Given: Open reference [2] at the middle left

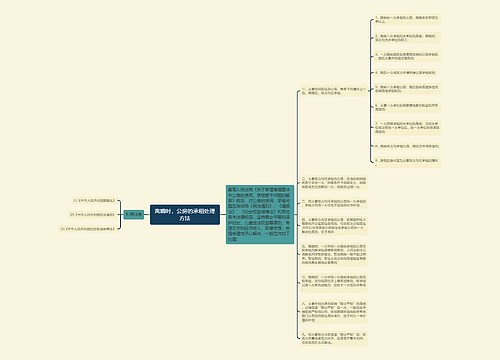Looking at the screenshot, I should pyautogui.click(x=93, y=215).
